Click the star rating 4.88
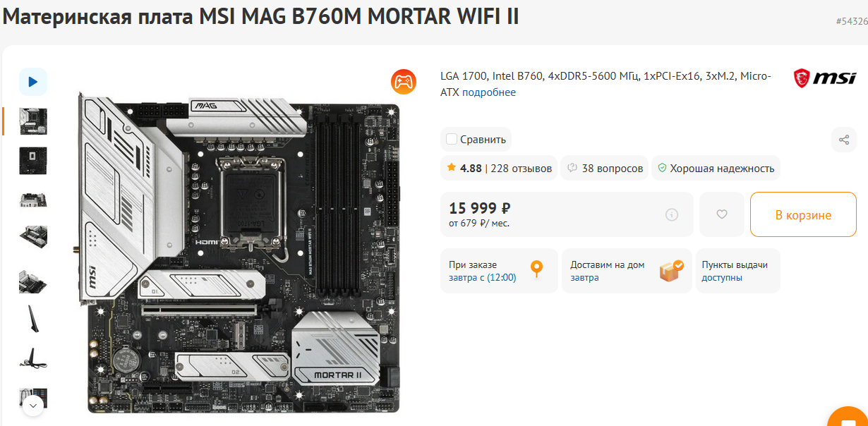The width and height of the screenshot is (868, 426). pos(464,168)
